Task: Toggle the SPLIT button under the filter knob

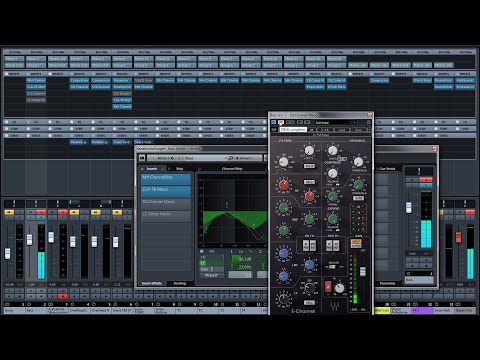Action: pyautogui.click(x=309, y=166)
